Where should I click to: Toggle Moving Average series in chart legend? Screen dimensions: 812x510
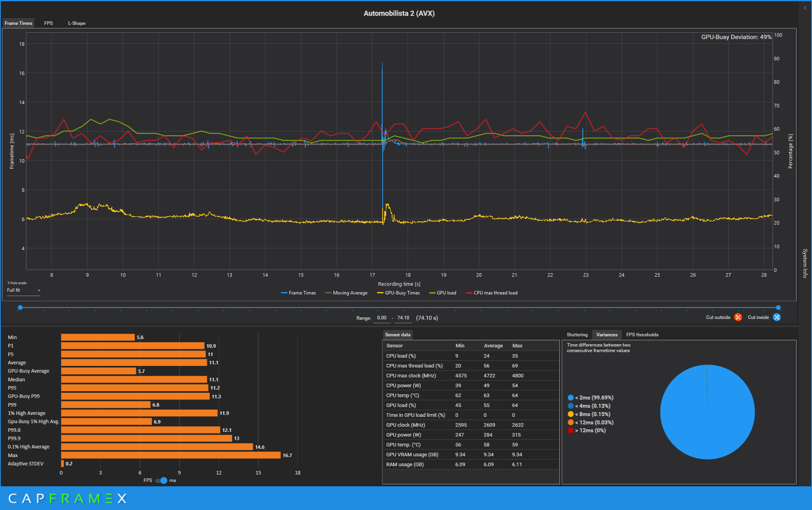(x=346, y=293)
